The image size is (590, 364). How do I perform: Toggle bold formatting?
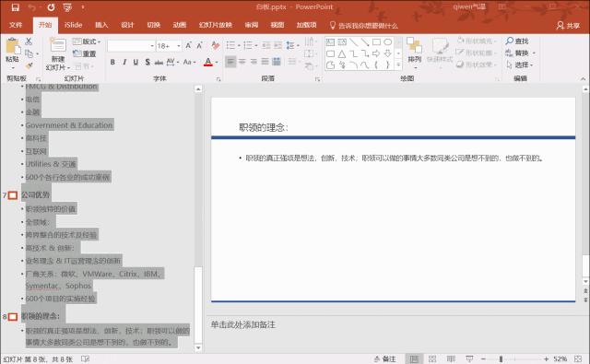click(112, 62)
